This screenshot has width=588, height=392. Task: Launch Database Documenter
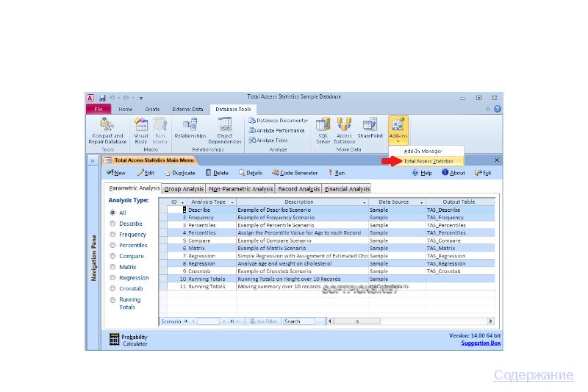(279, 120)
